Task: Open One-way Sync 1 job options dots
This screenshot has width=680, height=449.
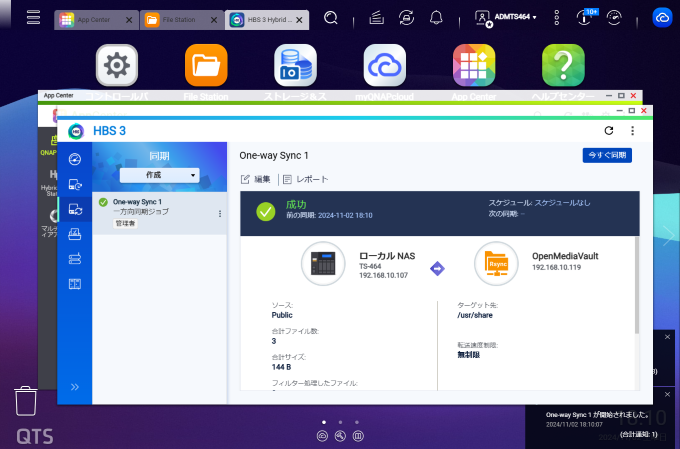Action: [220, 213]
